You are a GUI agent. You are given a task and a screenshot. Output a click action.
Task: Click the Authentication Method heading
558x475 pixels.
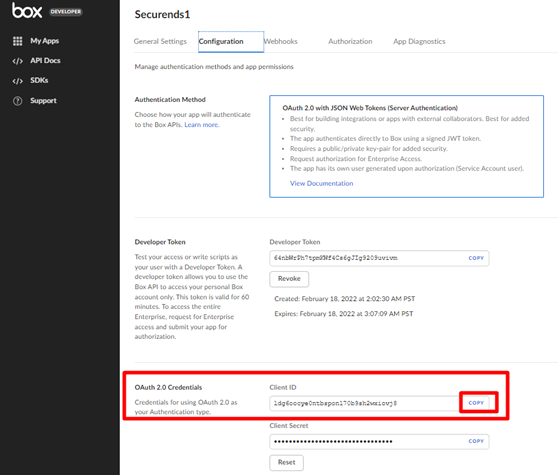pos(170,100)
